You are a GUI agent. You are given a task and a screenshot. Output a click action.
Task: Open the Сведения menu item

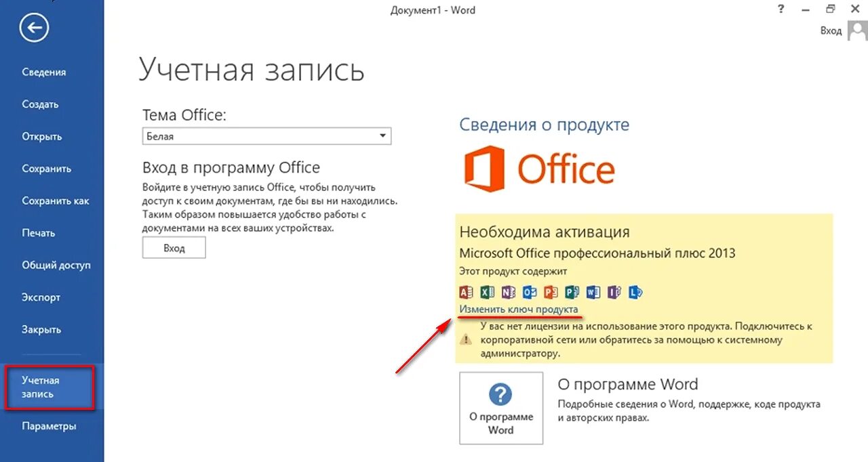point(44,72)
